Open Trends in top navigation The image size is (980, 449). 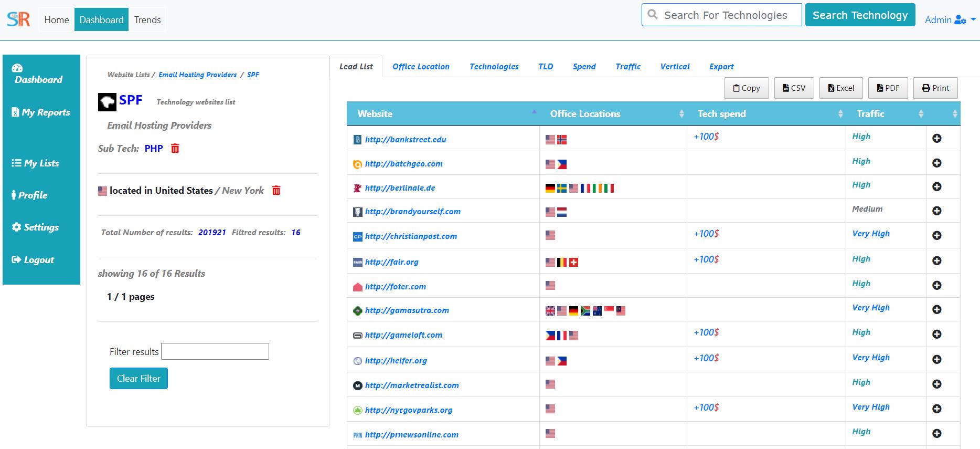point(147,20)
